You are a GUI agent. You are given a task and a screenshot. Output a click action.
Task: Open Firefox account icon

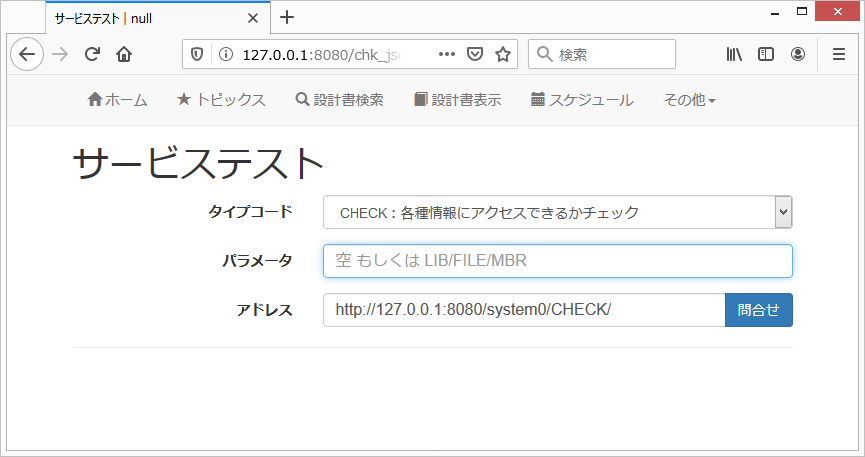coord(798,54)
